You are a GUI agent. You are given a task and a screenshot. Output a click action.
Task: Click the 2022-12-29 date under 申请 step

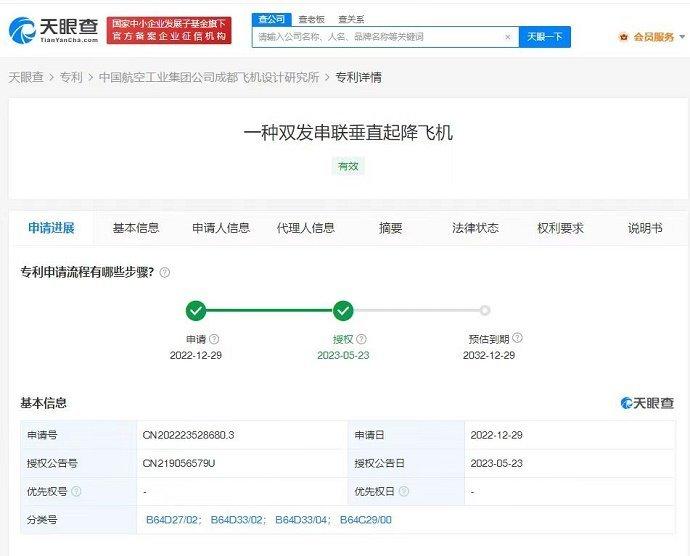[196, 355]
